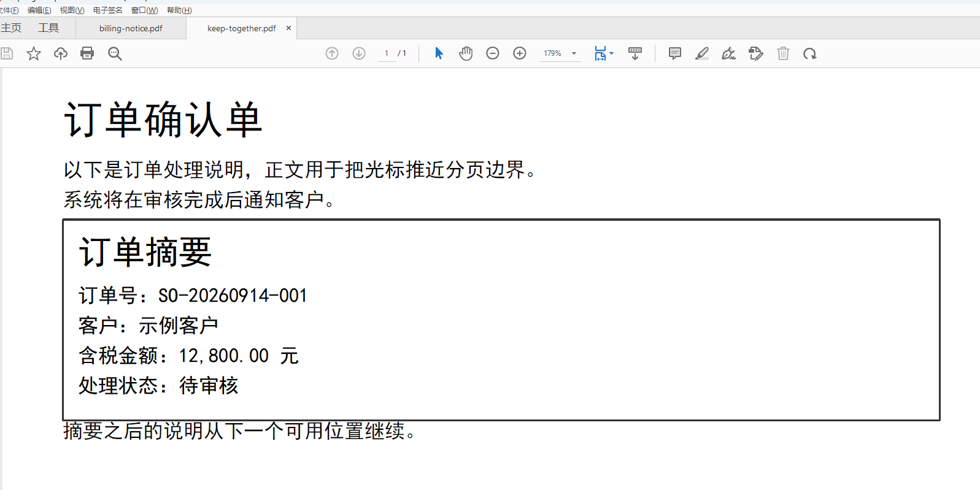980x490 pixels.
Task: Click the stamp tool icon
Action: coord(756,53)
